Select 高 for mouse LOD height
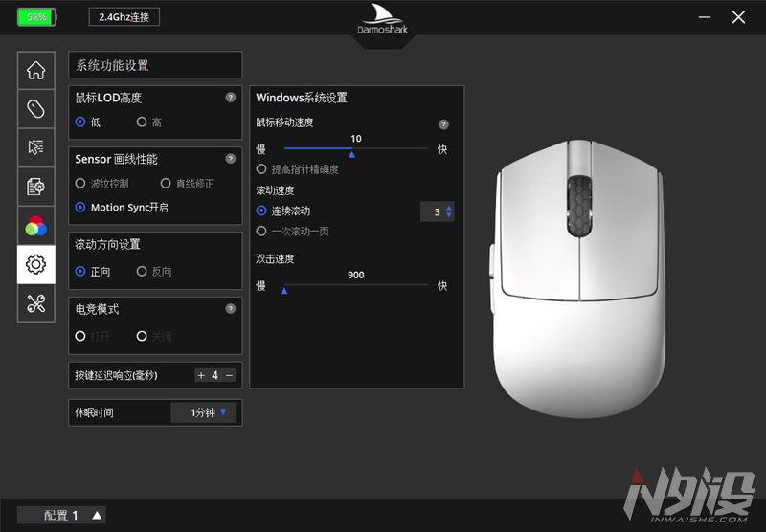The width and height of the screenshot is (766, 532). click(x=142, y=122)
